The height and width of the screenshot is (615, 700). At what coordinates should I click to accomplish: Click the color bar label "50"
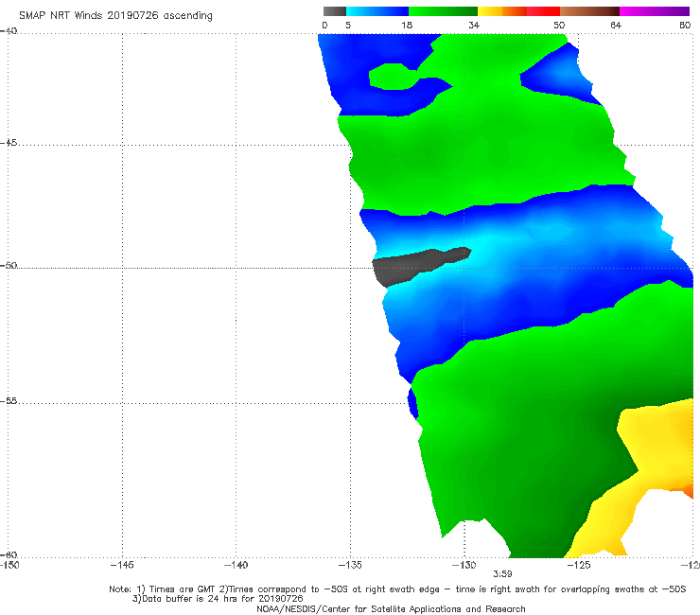[559, 26]
